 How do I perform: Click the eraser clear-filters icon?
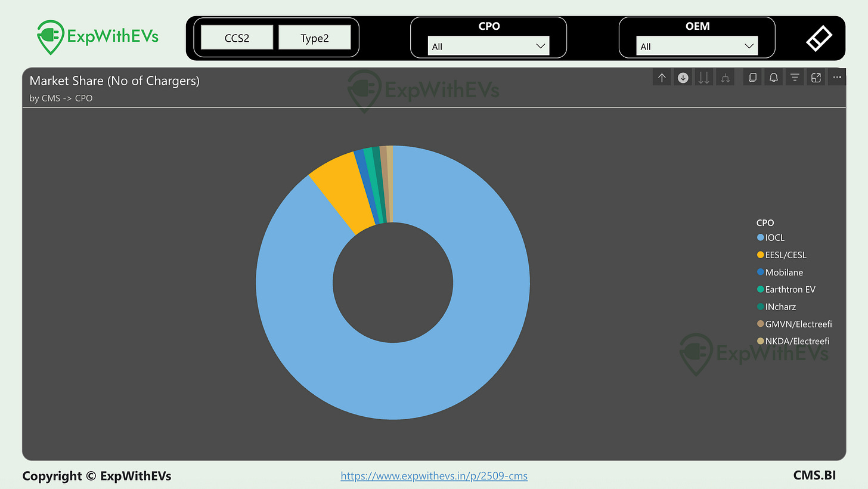819,38
